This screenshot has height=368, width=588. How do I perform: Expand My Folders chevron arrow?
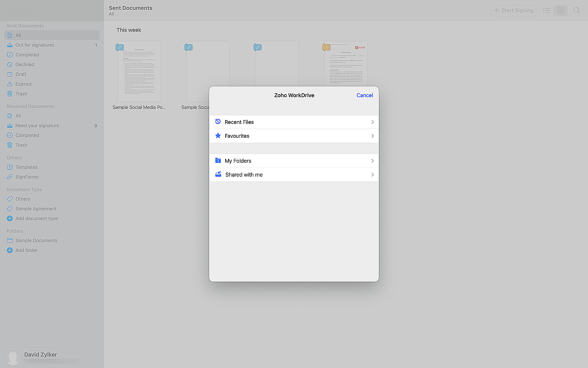click(x=372, y=161)
